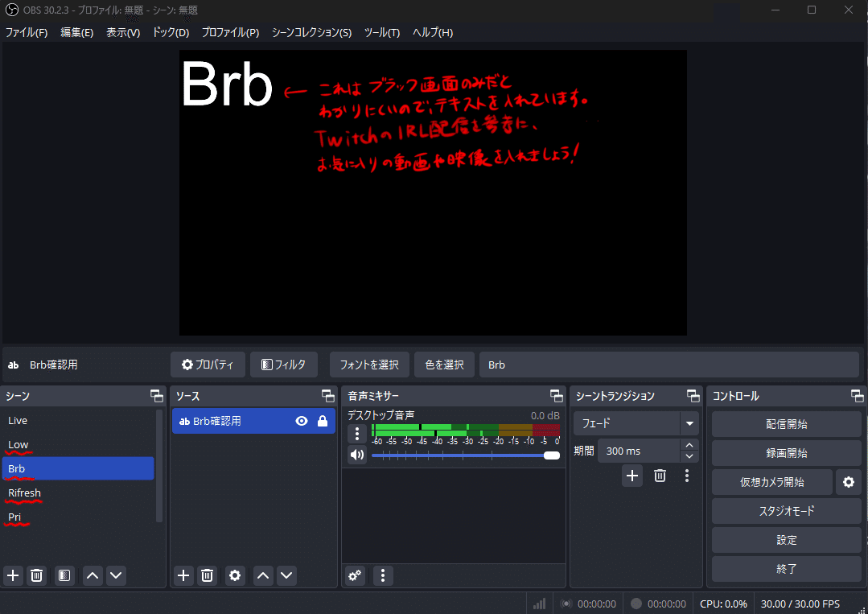Open source properties gear in Sources panel
The width and height of the screenshot is (868, 614).
(235, 575)
